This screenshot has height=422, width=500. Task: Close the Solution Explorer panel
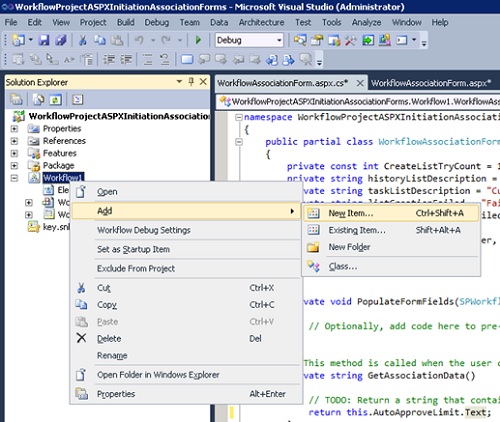click(203, 82)
